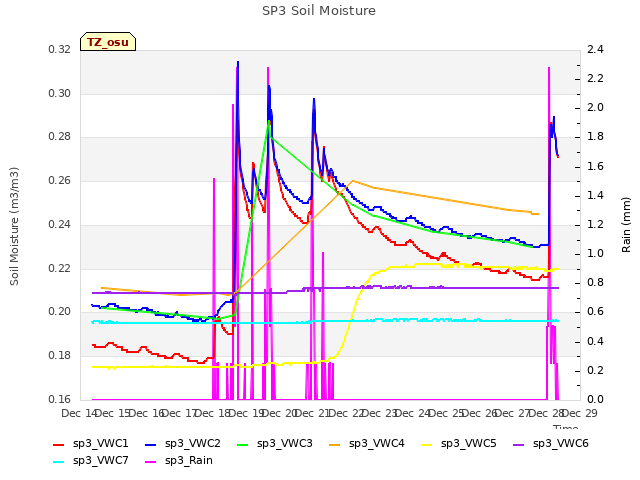Screen dimensions: 640x480
Task: Click the 0.24 left axis value
Action: (x=60, y=224)
